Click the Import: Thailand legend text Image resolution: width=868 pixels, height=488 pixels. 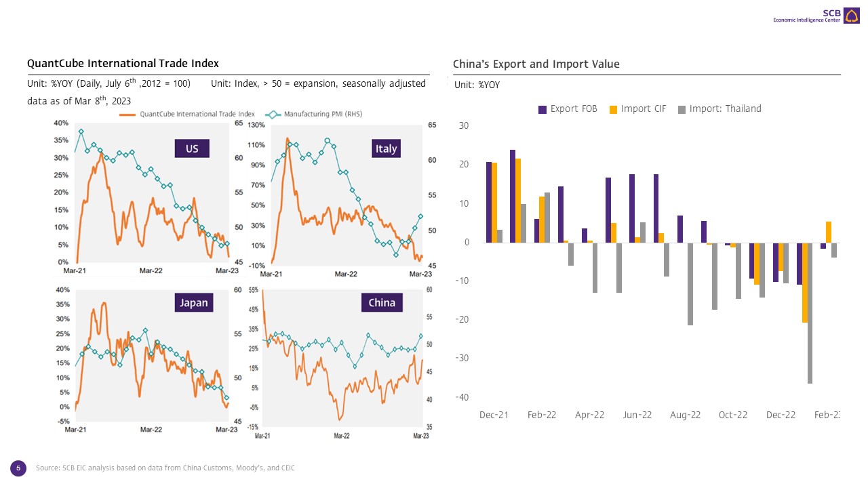pos(725,109)
